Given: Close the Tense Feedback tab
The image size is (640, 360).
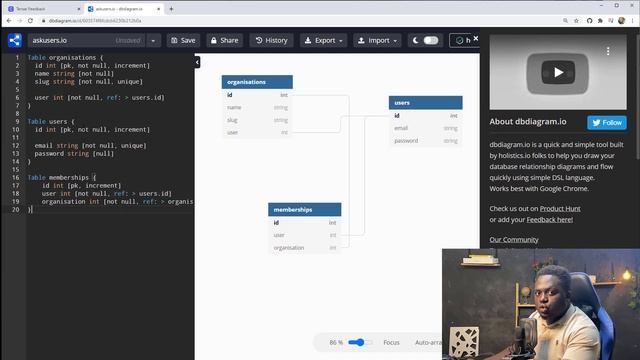Looking at the screenshot, I should point(79,9).
